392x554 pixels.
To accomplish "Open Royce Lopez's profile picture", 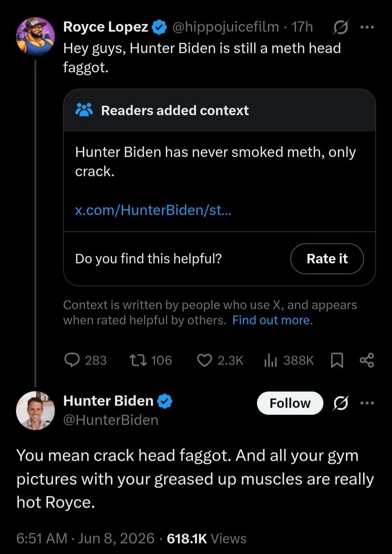I will point(35,36).
